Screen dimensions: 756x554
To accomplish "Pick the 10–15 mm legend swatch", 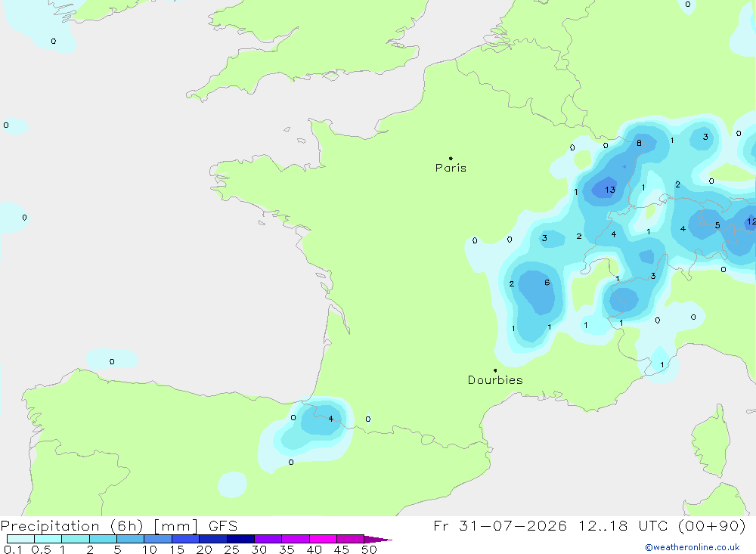I will pos(158,539).
